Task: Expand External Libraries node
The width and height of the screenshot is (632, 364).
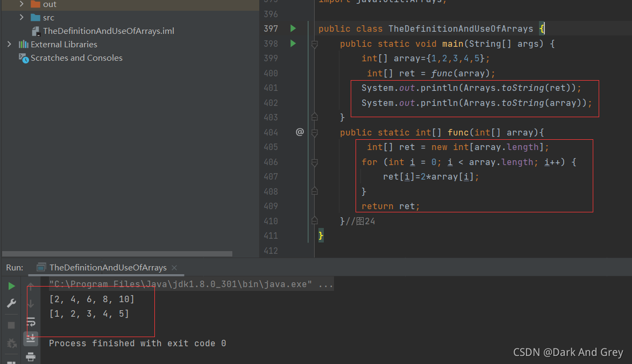Action: click(x=9, y=44)
